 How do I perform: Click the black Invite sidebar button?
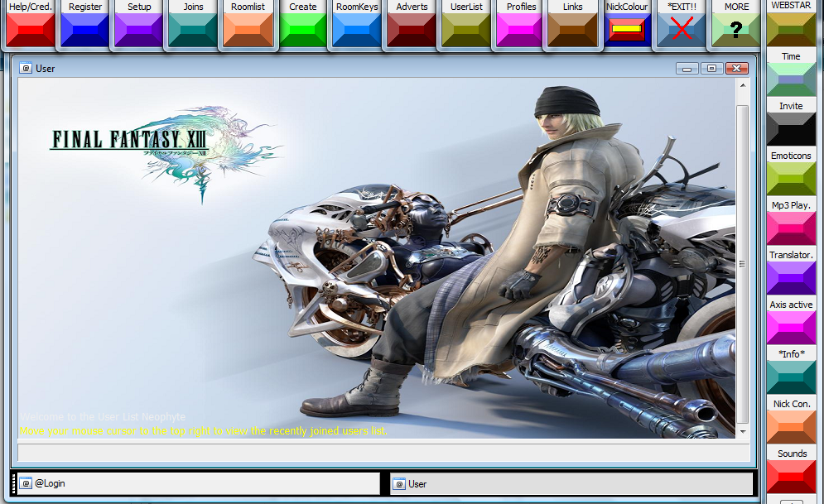tap(791, 128)
